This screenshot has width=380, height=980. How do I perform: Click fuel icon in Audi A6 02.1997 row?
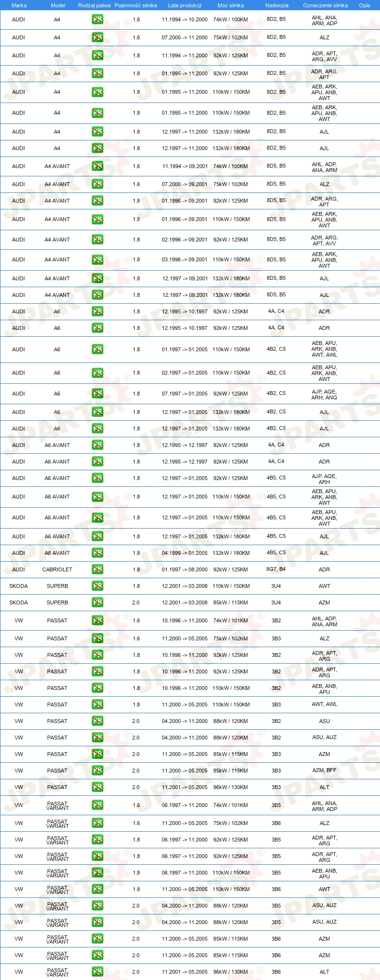tap(97, 373)
